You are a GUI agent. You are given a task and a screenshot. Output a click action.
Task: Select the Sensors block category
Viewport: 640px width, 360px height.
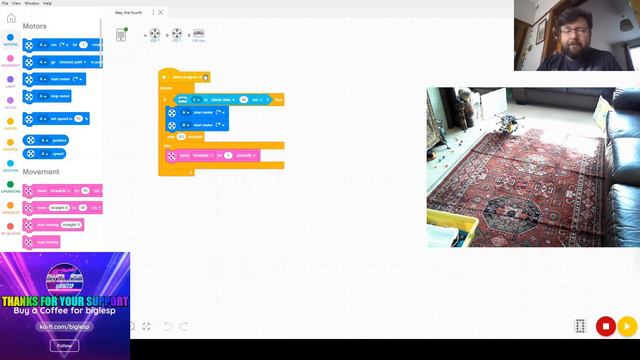click(x=11, y=166)
